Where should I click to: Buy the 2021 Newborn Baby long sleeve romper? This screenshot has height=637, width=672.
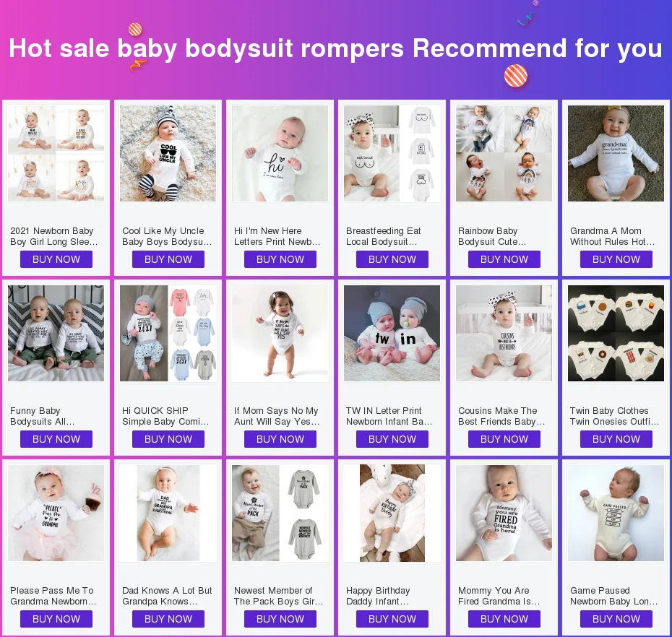(56, 259)
